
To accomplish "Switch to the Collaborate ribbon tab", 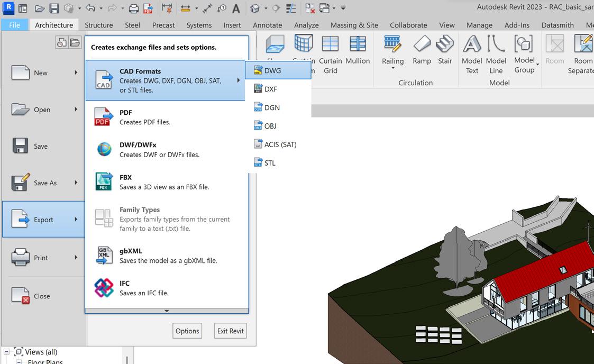I will pyautogui.click(x=408, y=25).
